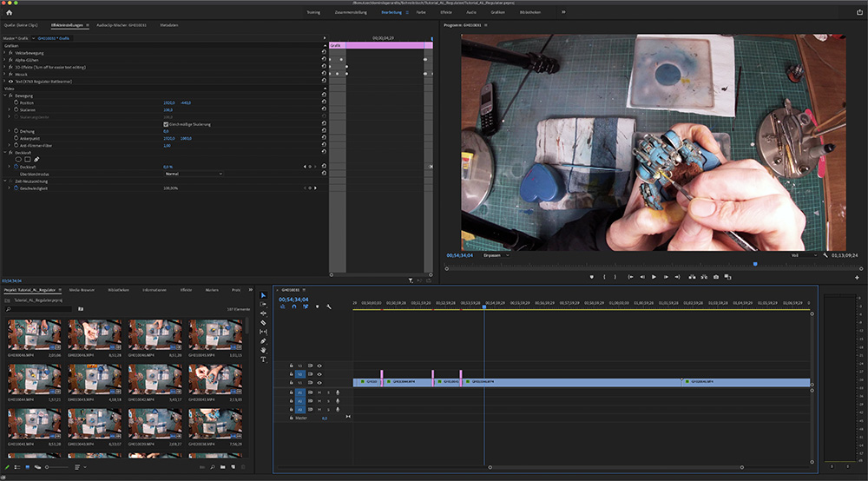Screen dimensions: 868x481
Task: Reset the Mosaik effect
Action: 324,74
